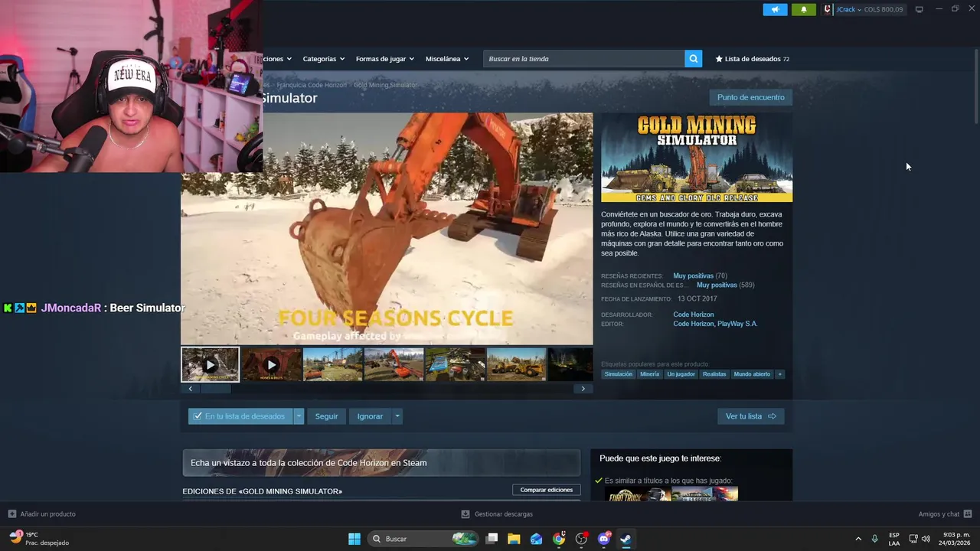The width and height of the screenshot is (980, 551).
Task: Launch Google Chrome from the taskbar
Action: [559, 539]
